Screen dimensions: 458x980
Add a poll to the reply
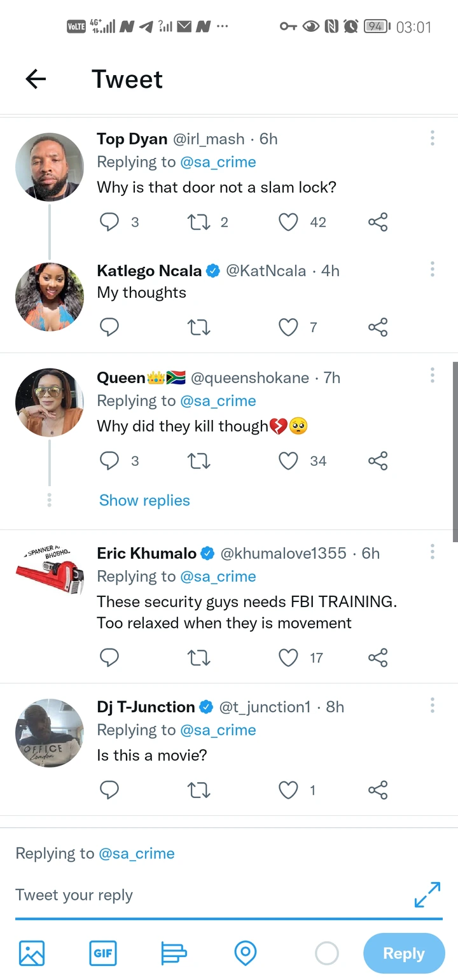[x=174, y=953]
